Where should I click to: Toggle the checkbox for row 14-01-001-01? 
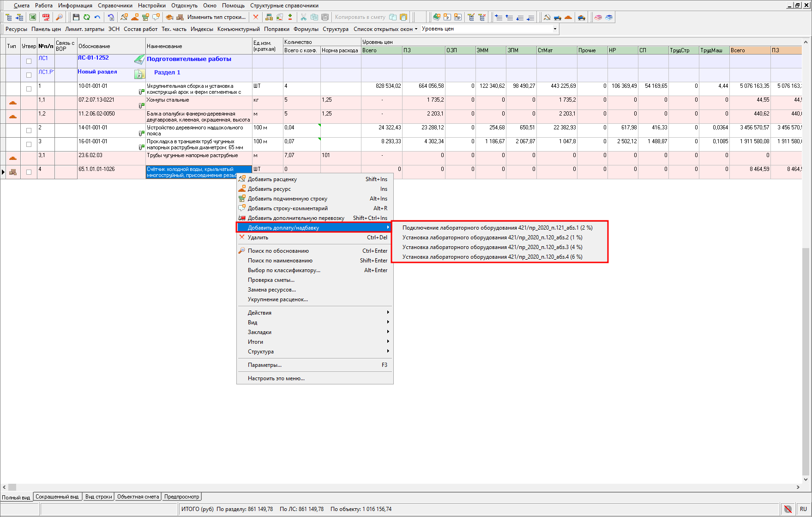(29, 130)
